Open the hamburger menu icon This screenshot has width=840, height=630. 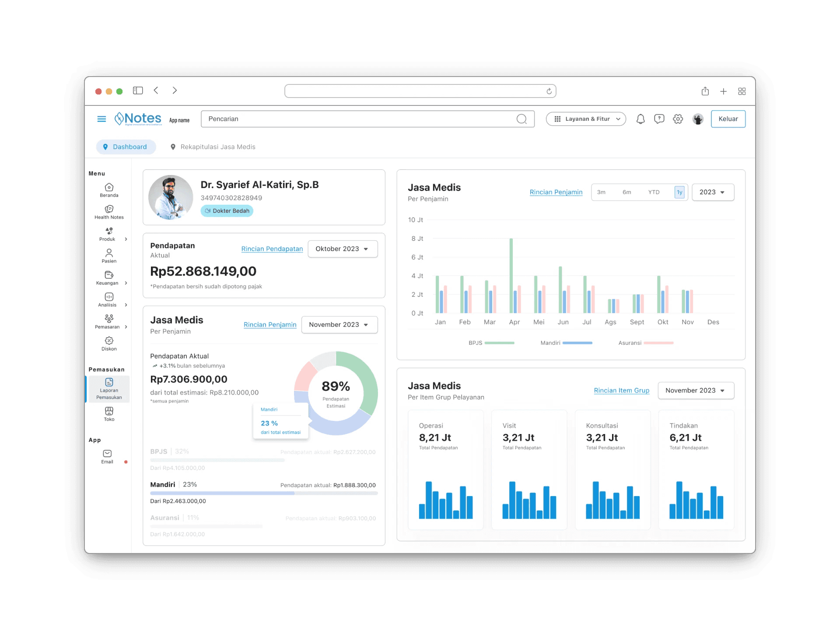click(101, 119)
